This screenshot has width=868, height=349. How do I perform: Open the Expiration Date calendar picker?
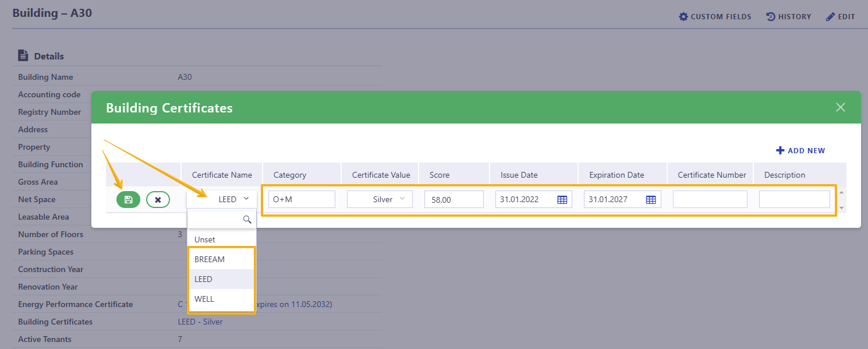click(651, 199)
